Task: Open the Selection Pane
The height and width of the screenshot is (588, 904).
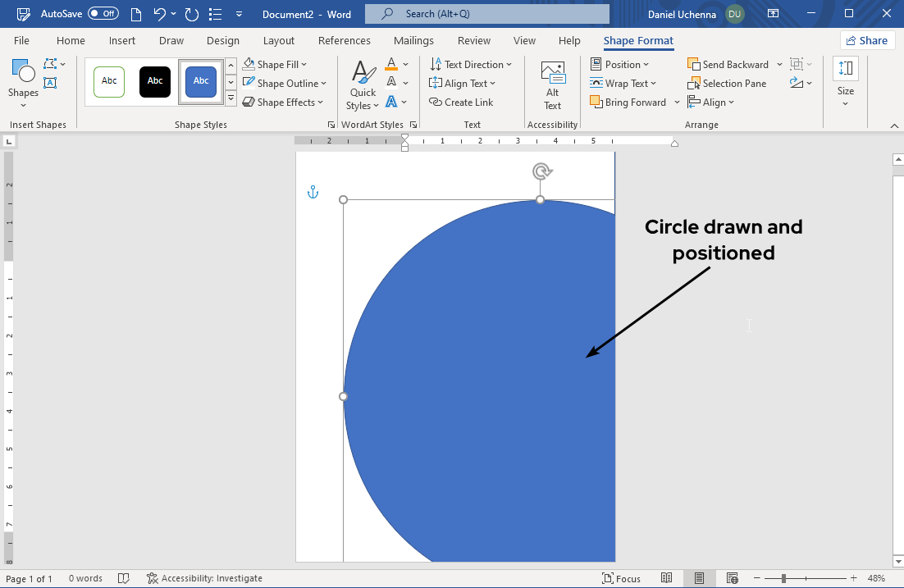Action: point(727,84)
